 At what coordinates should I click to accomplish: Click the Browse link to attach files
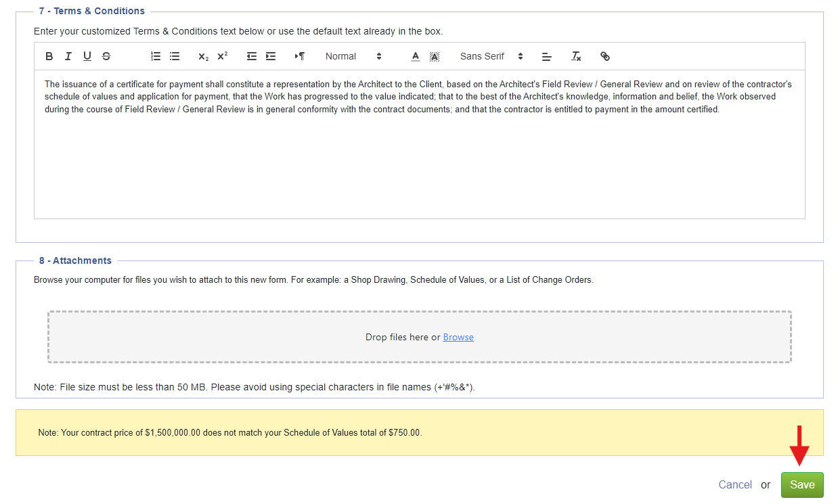(x=458, y=337)
